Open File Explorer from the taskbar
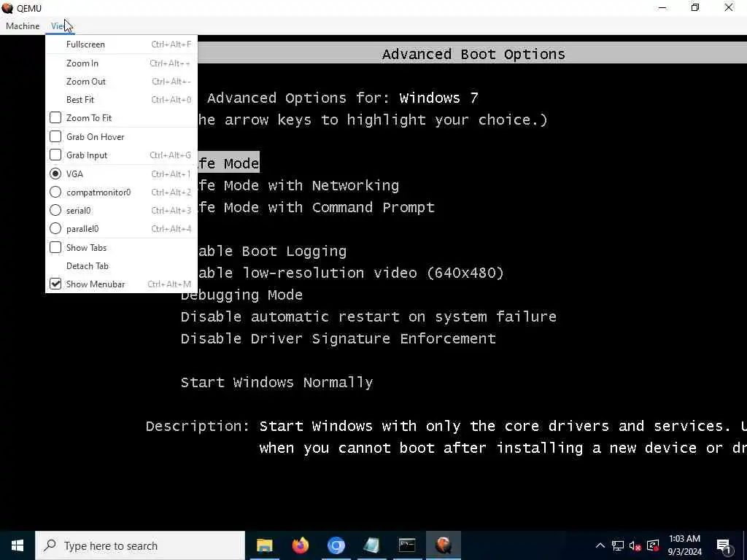 [x=264, y=545]
